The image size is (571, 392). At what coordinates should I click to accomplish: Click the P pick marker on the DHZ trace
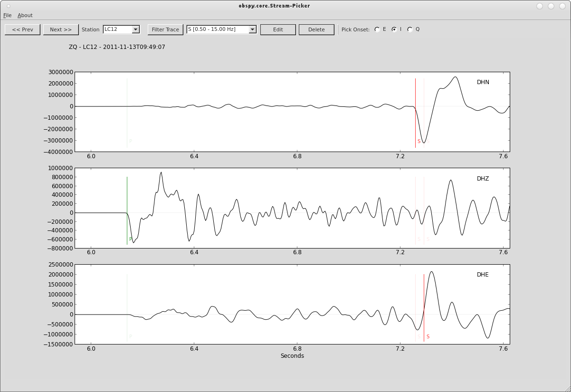click(127, 209)
